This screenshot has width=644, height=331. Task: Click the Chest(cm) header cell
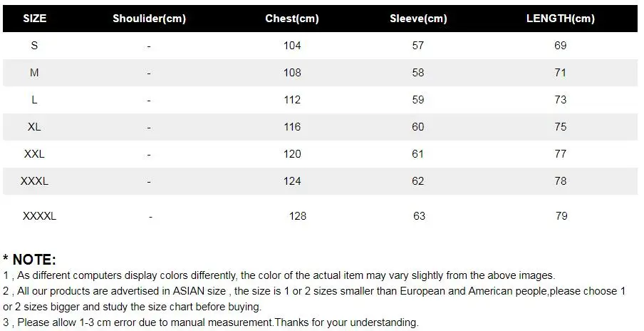pos(292,19)
